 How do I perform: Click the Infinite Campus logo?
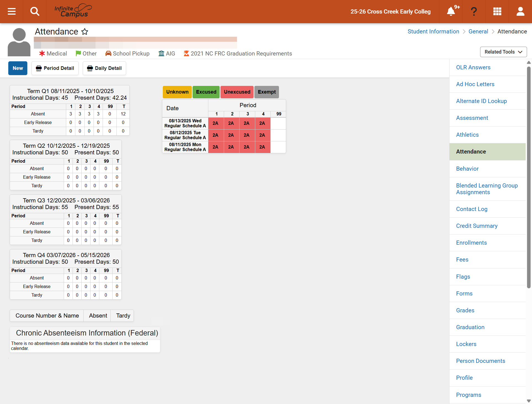(73, 11)
